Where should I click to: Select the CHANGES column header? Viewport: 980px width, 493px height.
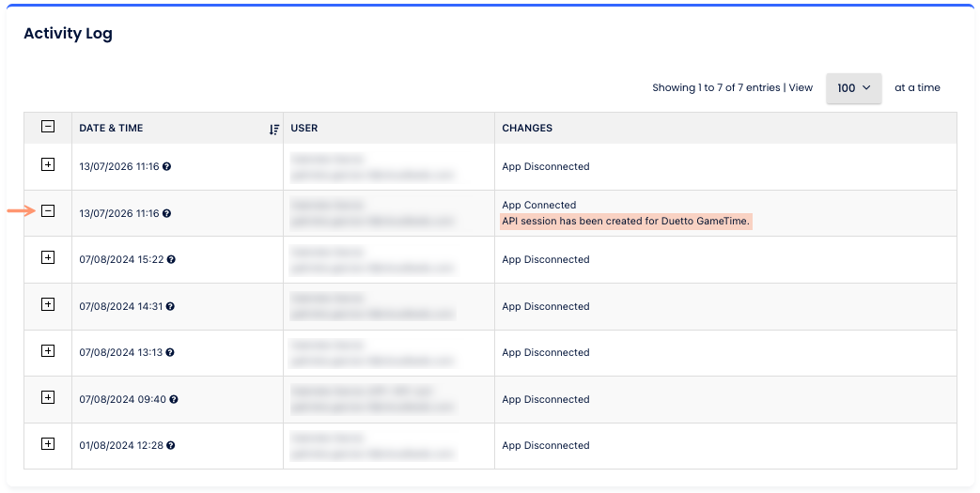[x=527, y=128]
